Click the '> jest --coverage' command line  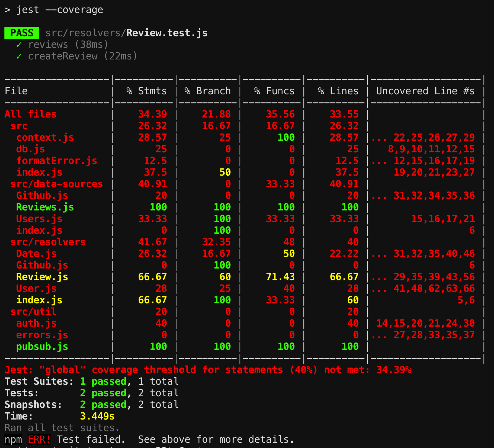pyautogui.click(x=54, y=10)
